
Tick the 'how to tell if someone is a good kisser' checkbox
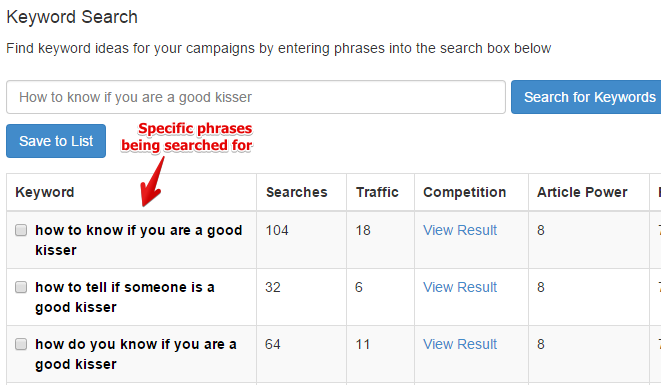click(21, 287)
